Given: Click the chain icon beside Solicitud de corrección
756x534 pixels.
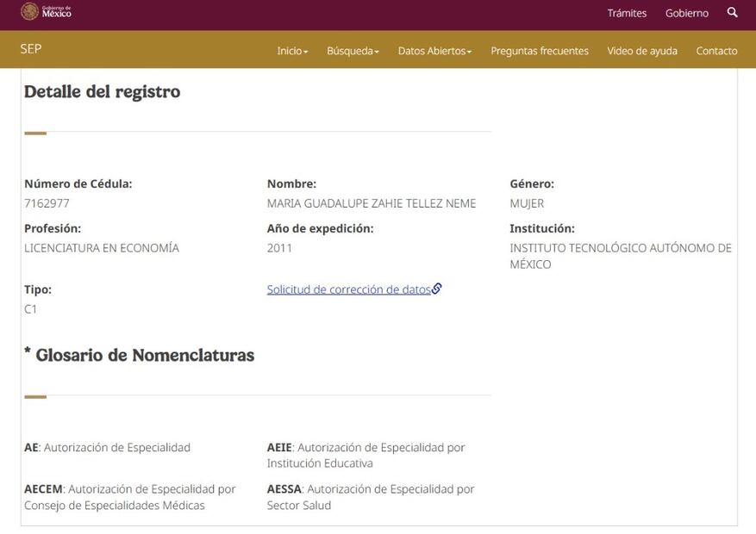Looking at the screenshot, I should tap(437, 289).
